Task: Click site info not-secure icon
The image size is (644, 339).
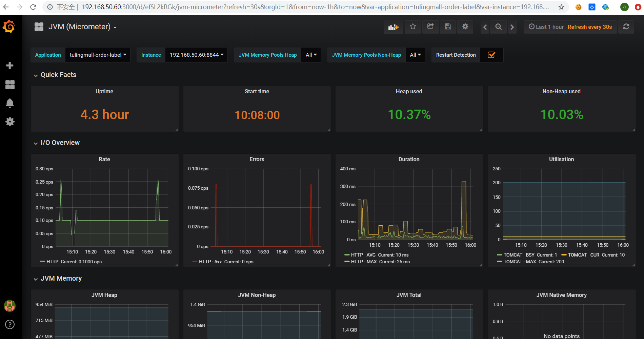Action: click(x=50, y=7)
